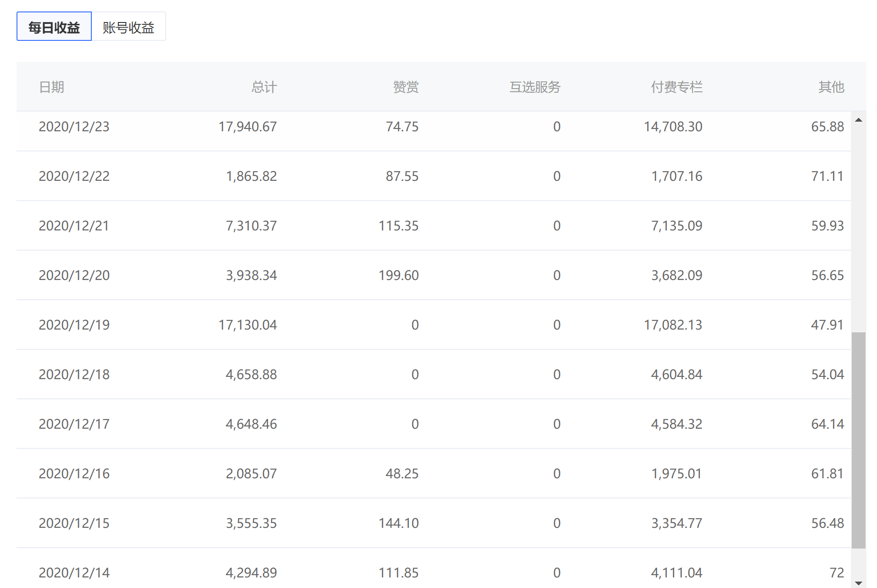The image size is (877, 588).
Task: Click the 64.14 其他 value
Action: [827, 424]
